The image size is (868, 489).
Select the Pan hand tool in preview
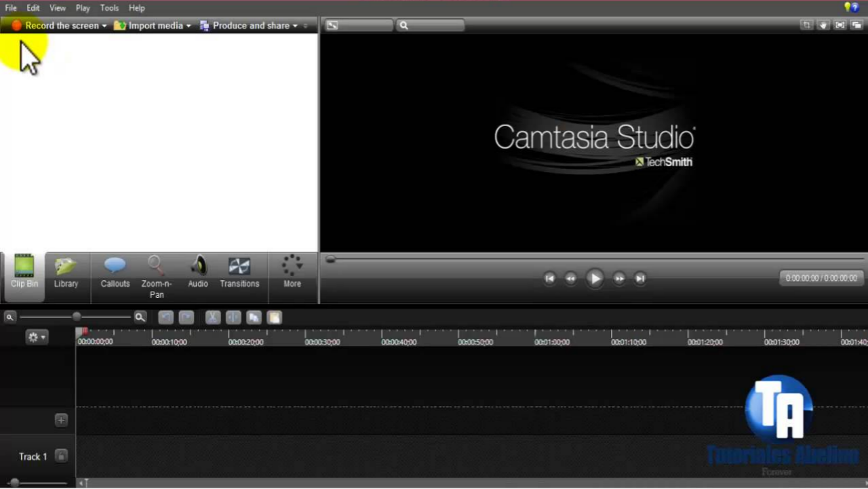point(823,25)
